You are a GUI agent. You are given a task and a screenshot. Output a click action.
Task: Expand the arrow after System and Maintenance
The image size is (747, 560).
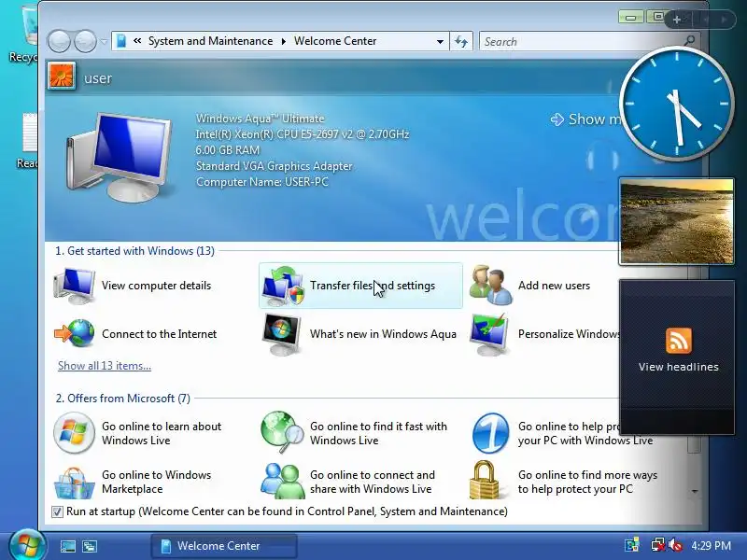coord(284,41)
